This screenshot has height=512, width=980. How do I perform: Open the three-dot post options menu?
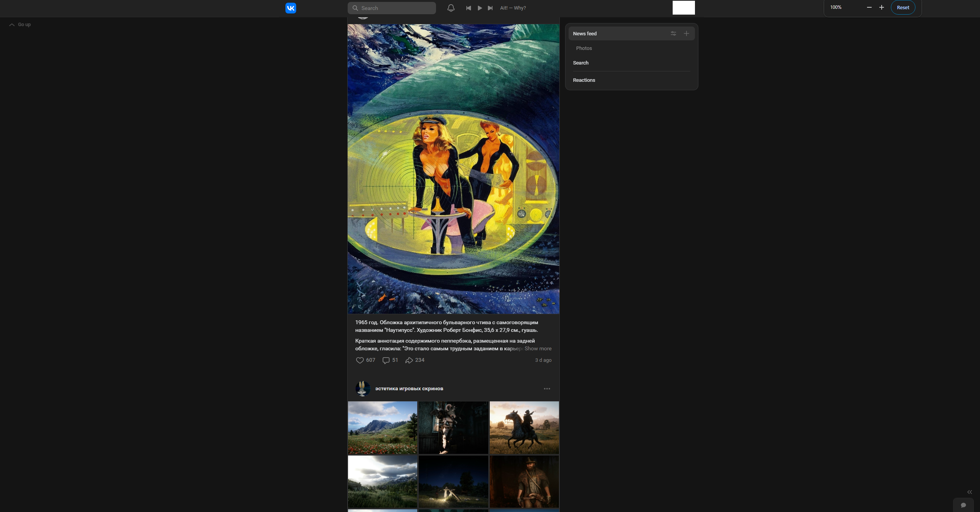coord(547,389)
